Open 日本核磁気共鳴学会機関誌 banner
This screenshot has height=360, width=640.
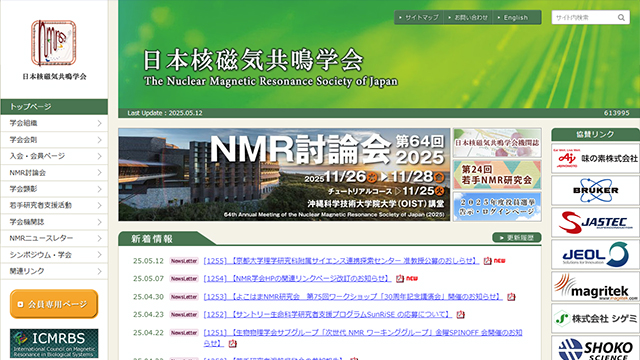(x=497, y=143)
